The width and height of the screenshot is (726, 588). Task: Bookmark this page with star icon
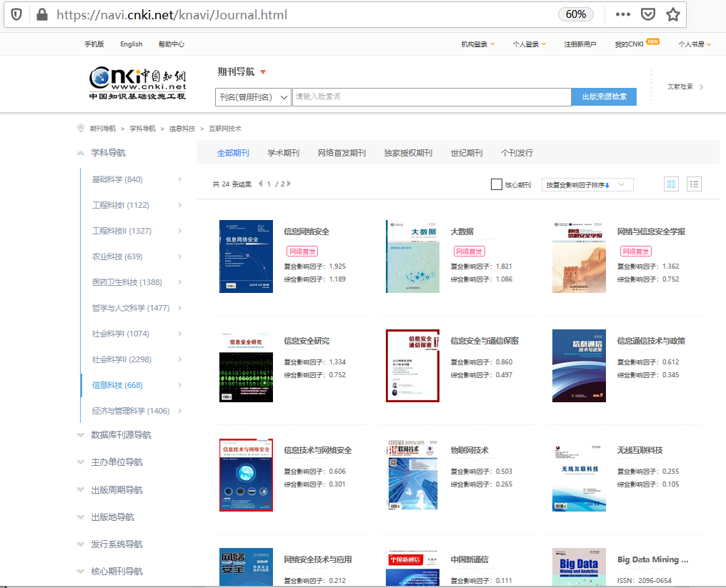coord(672,14)
